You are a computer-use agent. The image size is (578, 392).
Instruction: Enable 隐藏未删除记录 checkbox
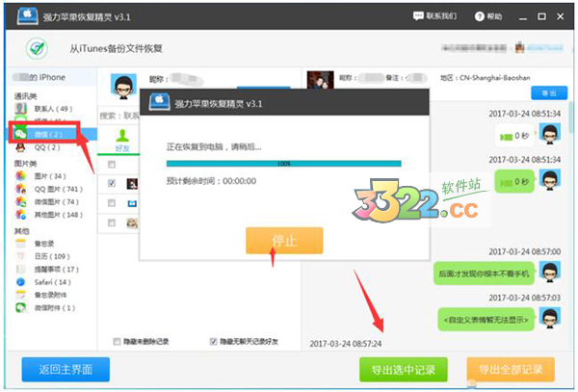117,342
